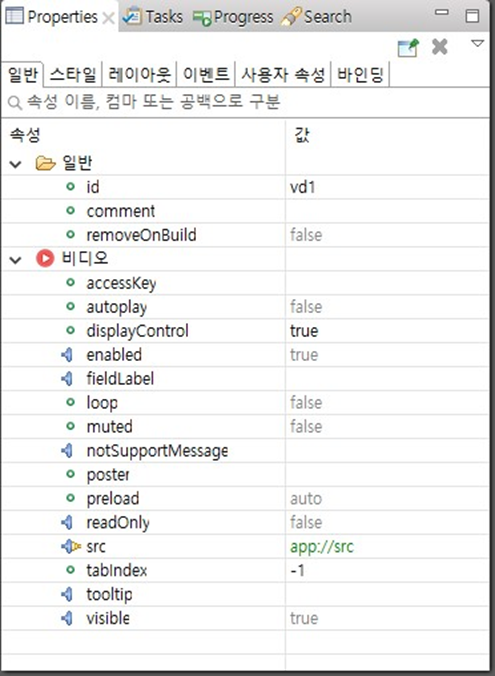Open the Tasks view tab
This screenshot has height=676, width=495.
(153, 17)
